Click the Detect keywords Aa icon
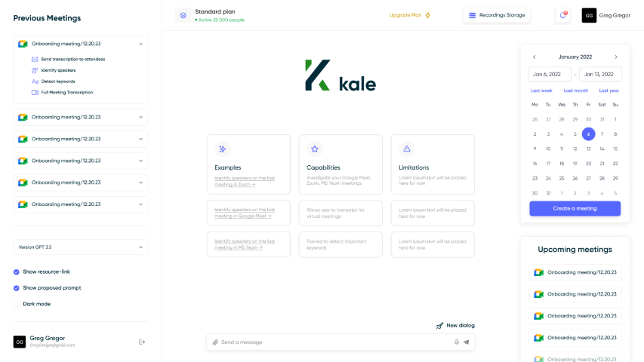Screen dimensions: 644x362 (35, 81)
